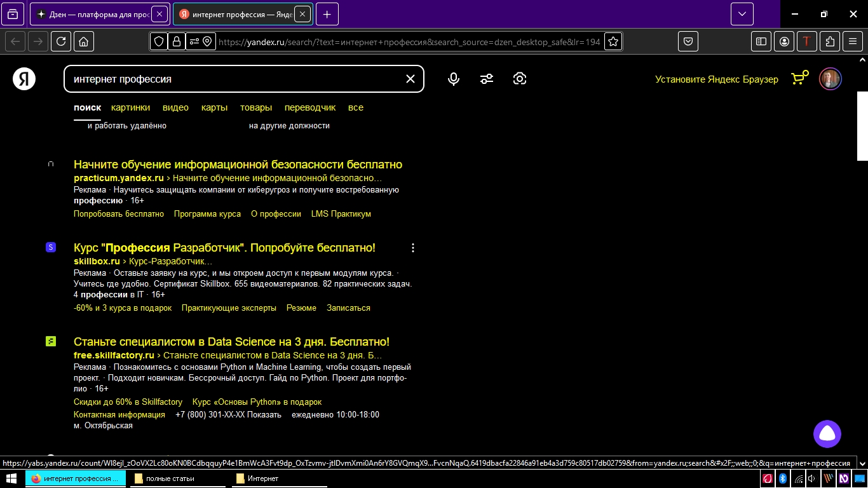Open the Yandex shopping cart

pyautogui.click(x=799, y=78)
